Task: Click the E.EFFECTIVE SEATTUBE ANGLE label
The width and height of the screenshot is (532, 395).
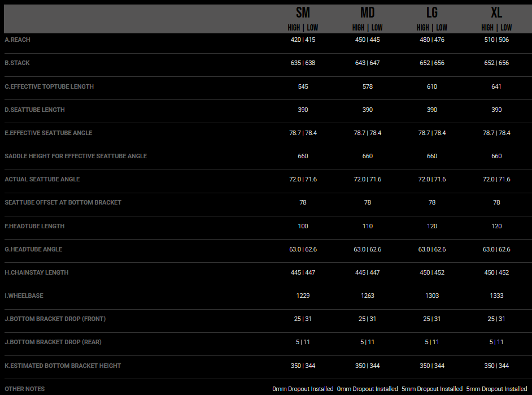Action: tap(48, 133)
